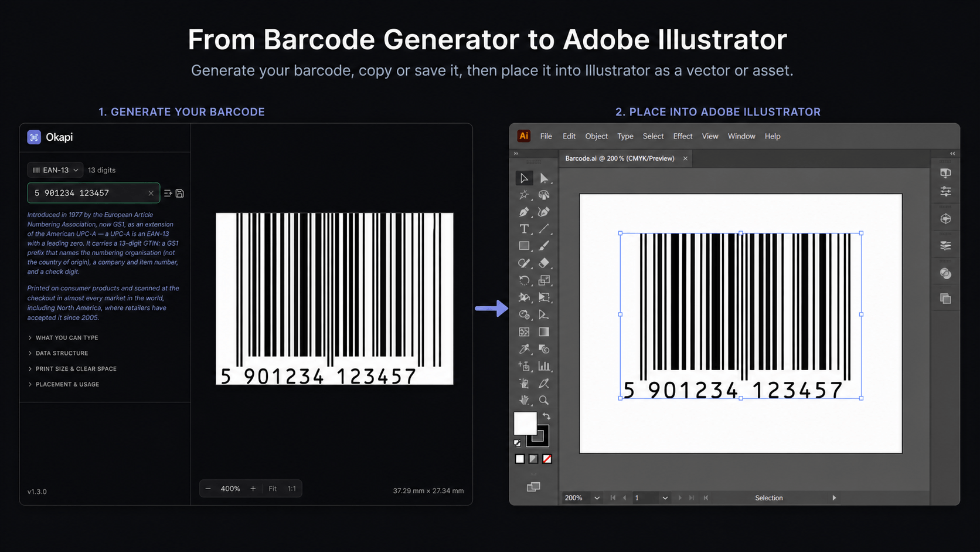Image resolution: width=980 pixels, height=552 pixels.
Task: Expand the WHAT YOU CAN TYPE section
Action: (63, 338)
